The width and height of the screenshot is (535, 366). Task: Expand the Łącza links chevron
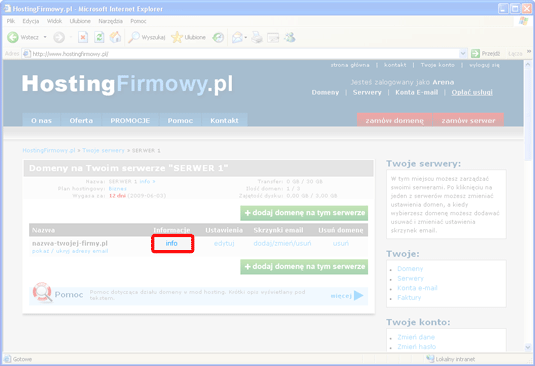tap(529, 52)
